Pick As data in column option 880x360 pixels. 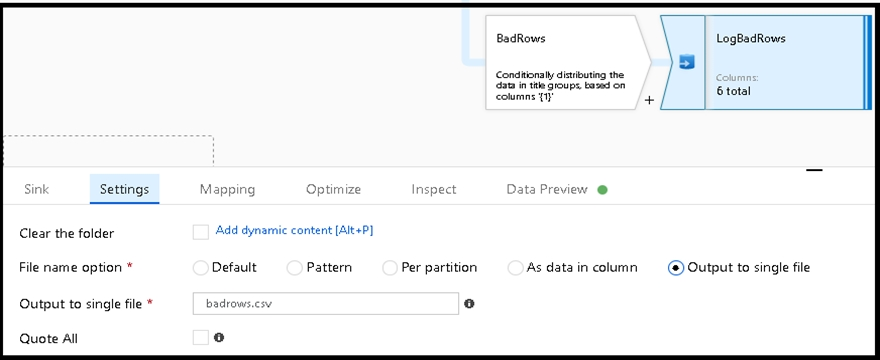pyautogui.click(x=515, y=268)
